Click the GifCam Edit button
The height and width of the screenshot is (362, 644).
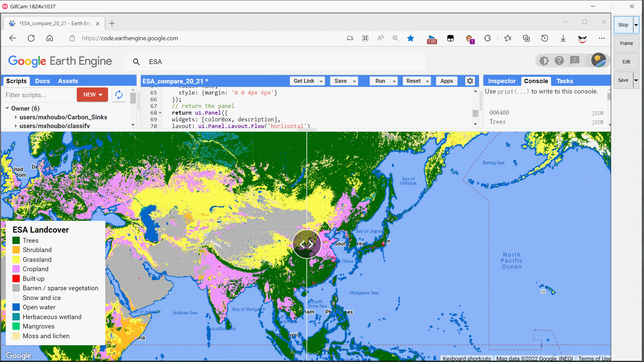click(626, 61)
